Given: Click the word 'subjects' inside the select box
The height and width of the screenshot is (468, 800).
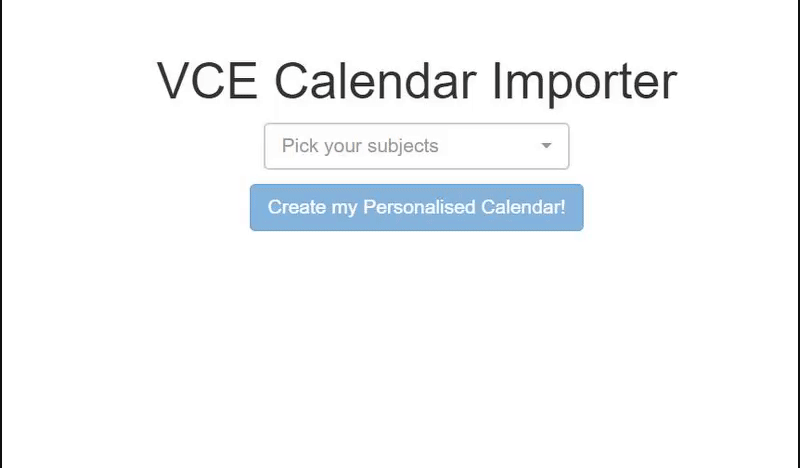Looking at the screenshot, I should pyautogui.click(x=403, y=146).
